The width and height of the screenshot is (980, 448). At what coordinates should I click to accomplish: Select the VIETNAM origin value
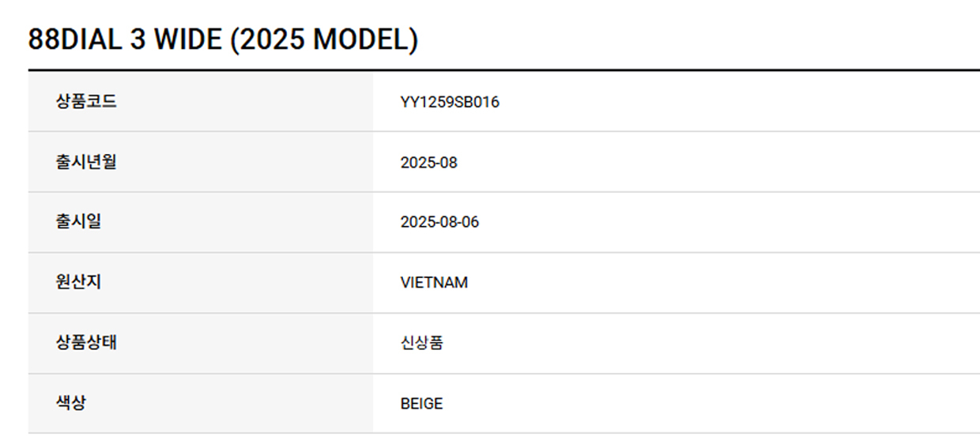coord(434,283)
